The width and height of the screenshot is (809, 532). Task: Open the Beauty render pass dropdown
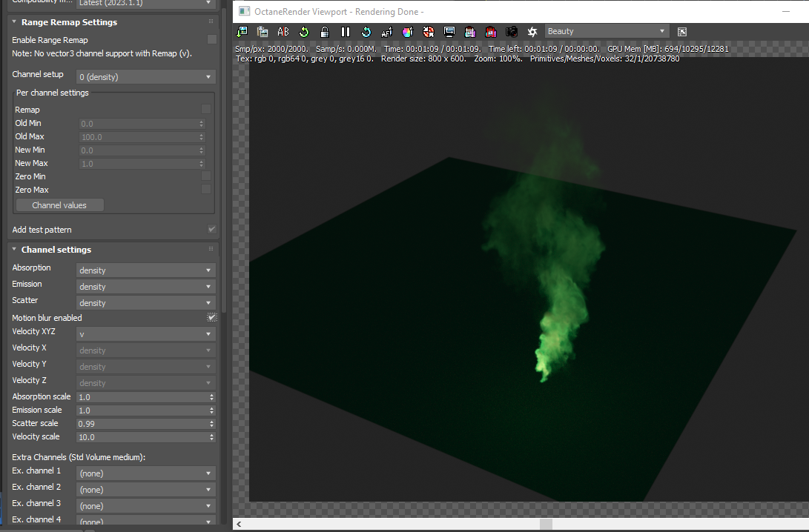tap(607, 31)
